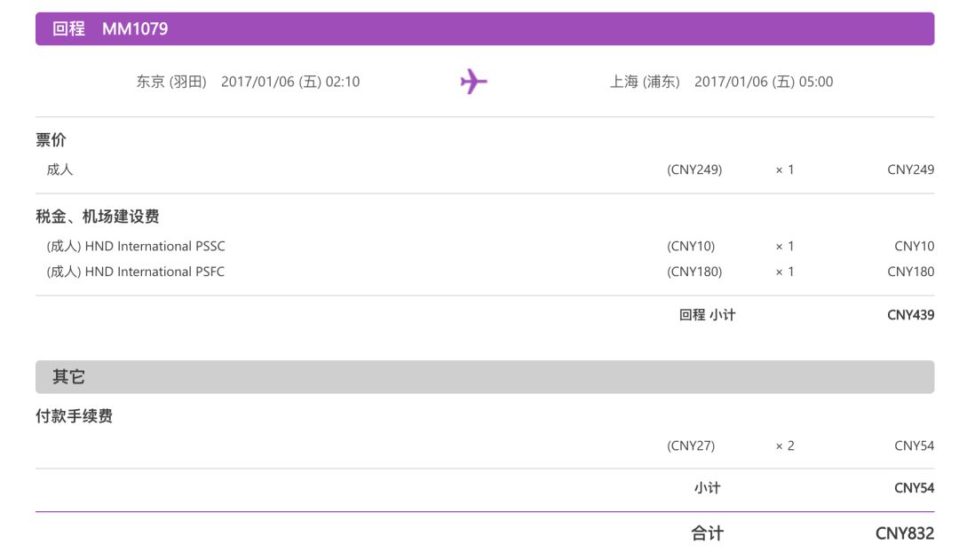Click the CNY439 return subtotal amount

[x=910, y=314]
